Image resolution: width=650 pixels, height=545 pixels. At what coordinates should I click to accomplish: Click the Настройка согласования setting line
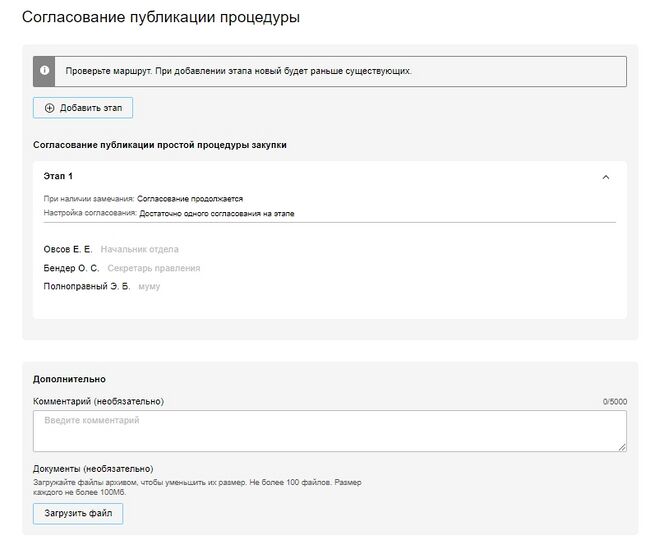point(169,213)
